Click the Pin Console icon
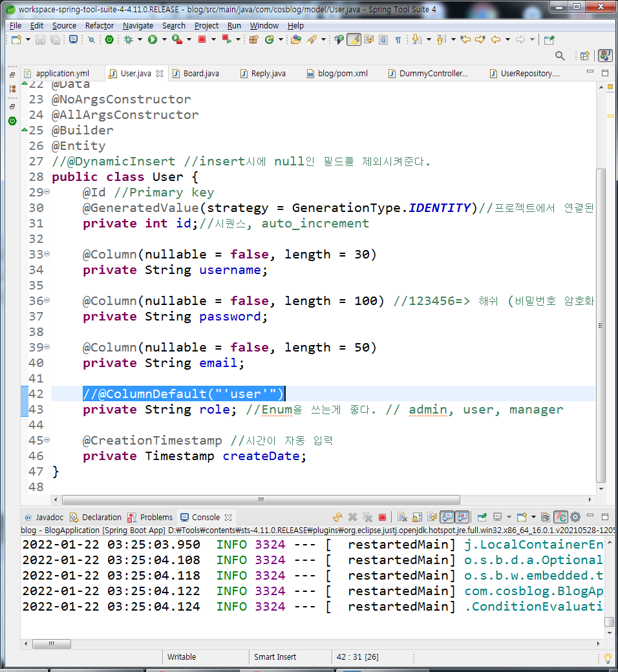 point(482,518)
